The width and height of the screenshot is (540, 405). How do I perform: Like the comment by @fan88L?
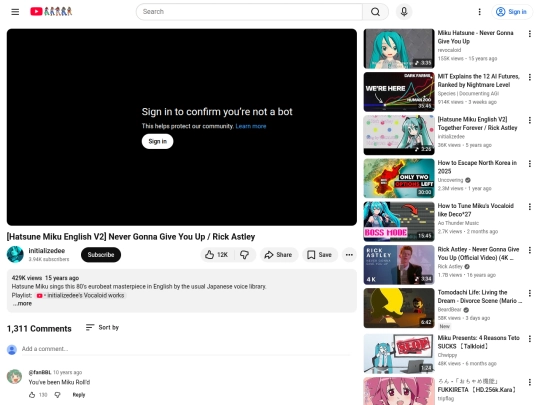tap(32, 395)
